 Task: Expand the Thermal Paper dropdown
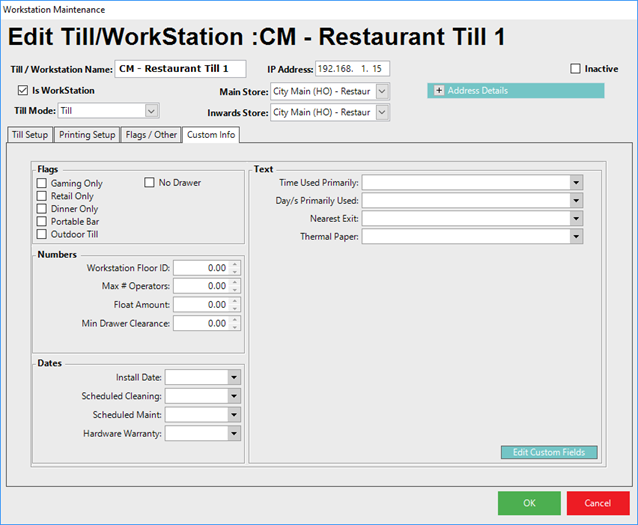tap(576, 237)
